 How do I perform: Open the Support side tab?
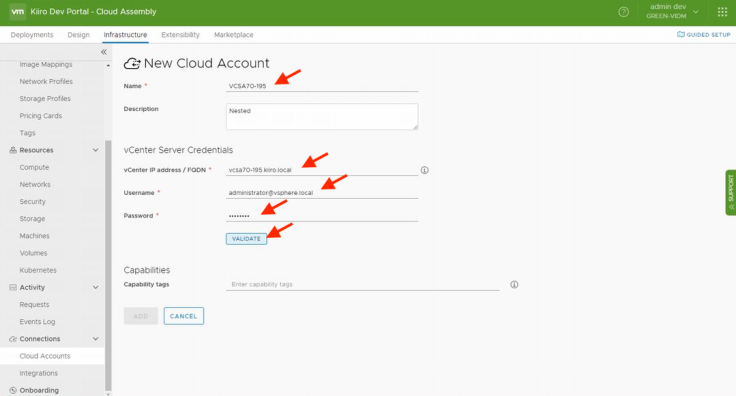[730, 192]
